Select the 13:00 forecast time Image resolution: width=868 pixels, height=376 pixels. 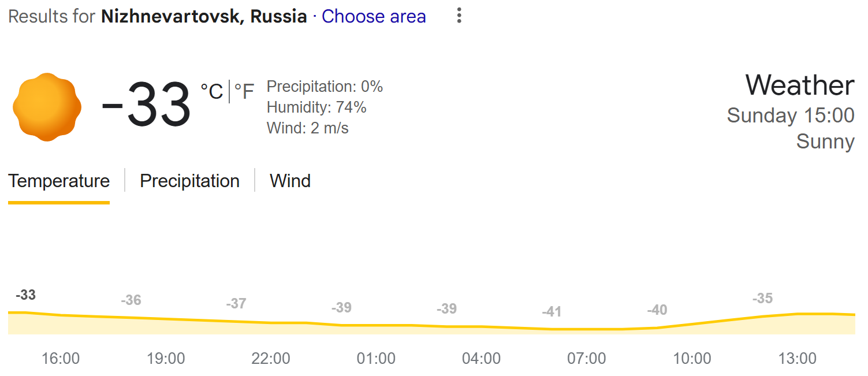797,359
